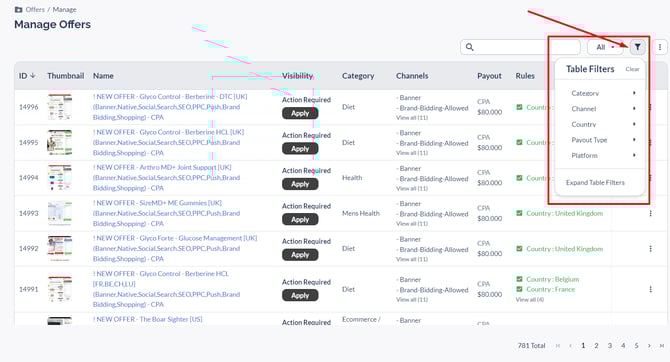Viewport: 670px width, 362px height.
Task: Toggle Country rule check for offer 14994
Action: coord(519,178)
